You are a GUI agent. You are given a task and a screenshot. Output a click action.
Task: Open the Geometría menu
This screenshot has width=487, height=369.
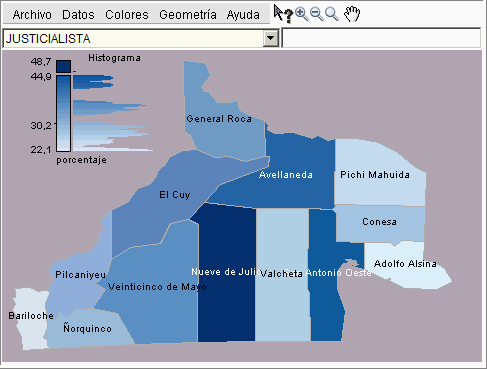point(188,15)
